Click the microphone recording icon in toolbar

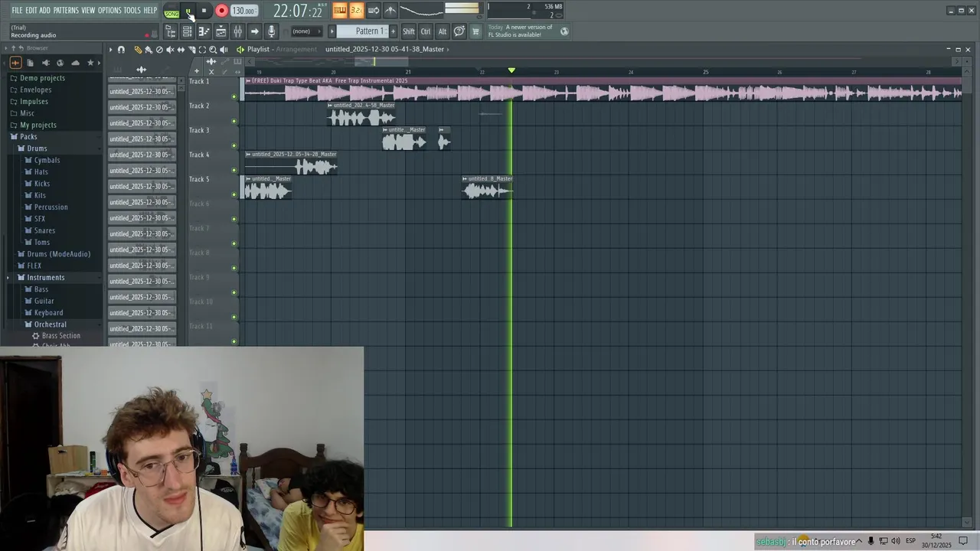271,31
